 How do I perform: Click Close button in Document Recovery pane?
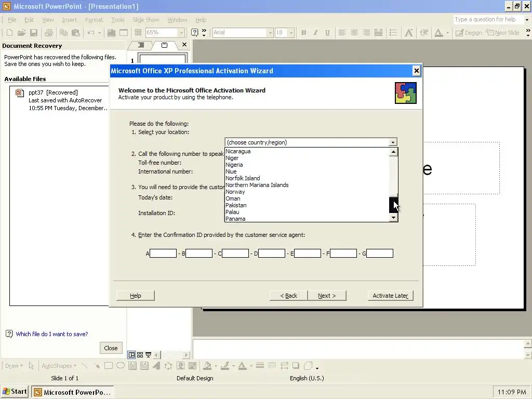pos(111,348)
